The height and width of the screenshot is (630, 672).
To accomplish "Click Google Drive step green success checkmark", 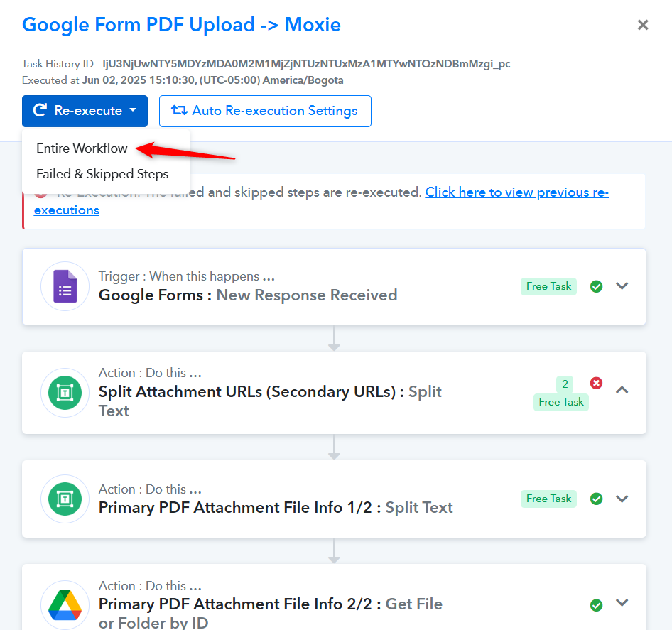I will click(x=596, y=605).
